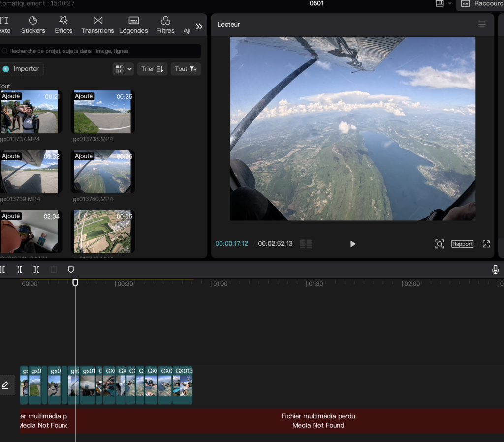Click the timeline playhead handle

(75, 282)
